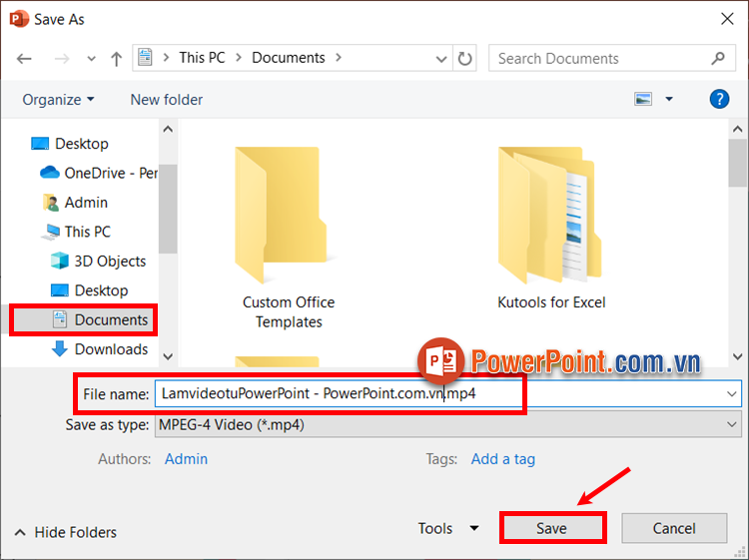Go up one folder level
This screenshot has height=560, width=749.
[x=116, y=59]
